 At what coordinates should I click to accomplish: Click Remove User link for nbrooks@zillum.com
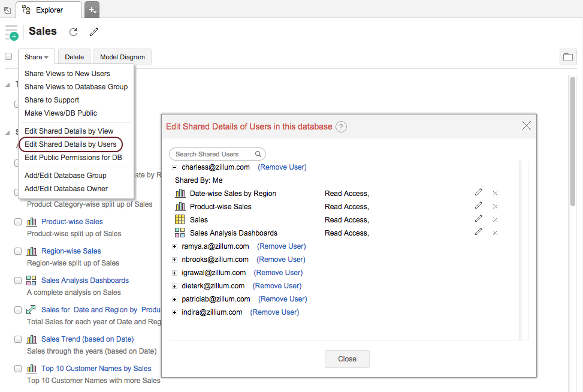click(x=280, y=260)
